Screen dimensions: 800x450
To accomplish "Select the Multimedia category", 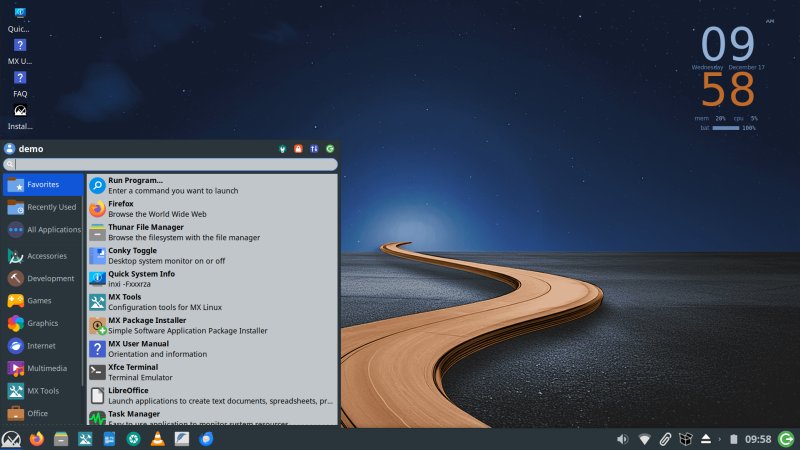I will tap(43, 368).
